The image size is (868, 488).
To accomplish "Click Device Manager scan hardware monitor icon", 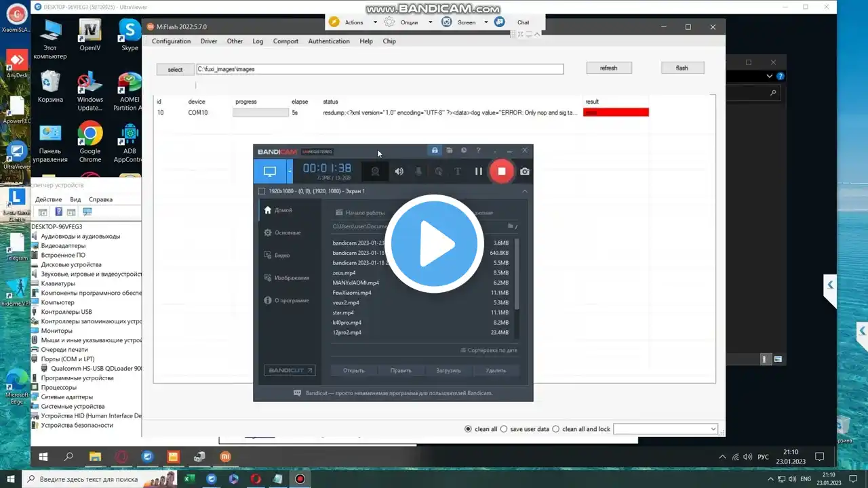I will 87,212.
